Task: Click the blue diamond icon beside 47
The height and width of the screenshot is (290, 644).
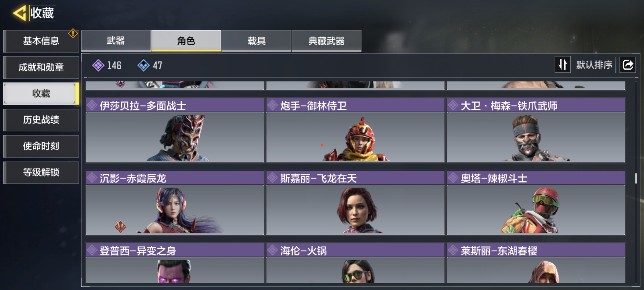Action: (x=143, y=65)
